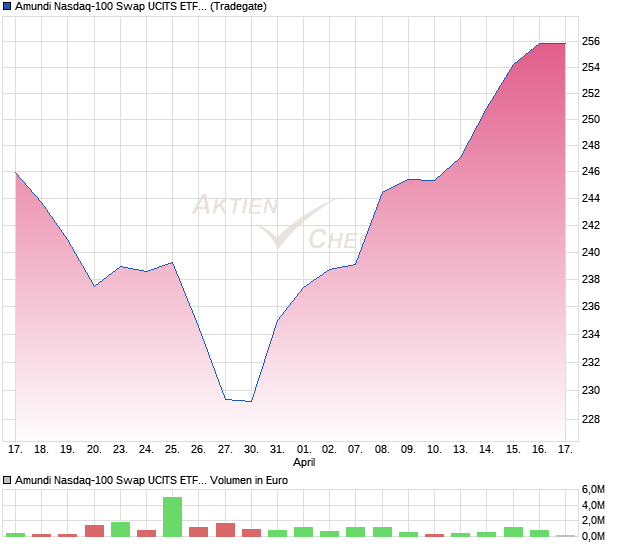
Task: Click the 'Volumen in Euro' volume chart title
Action: pos(151,480)
